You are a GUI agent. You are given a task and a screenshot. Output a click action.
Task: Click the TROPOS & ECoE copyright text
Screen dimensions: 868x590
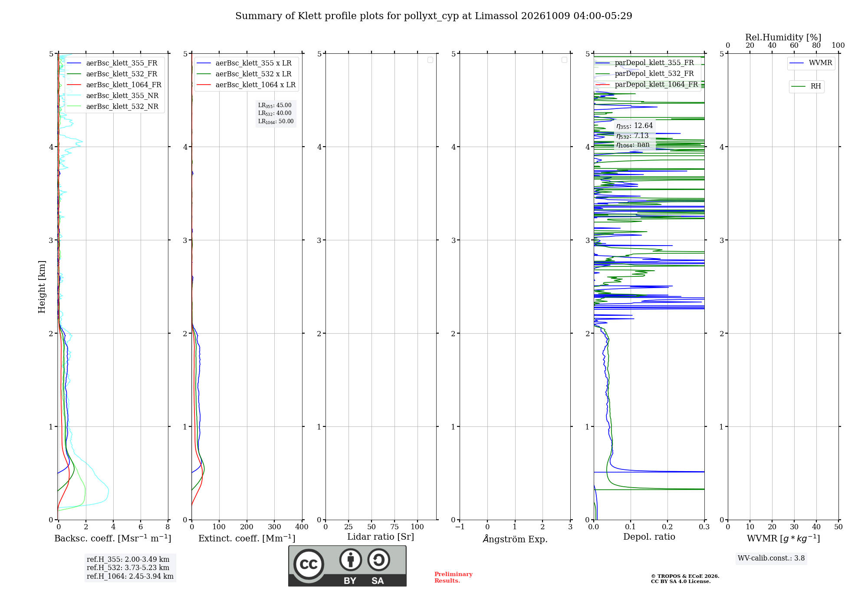pos(685,579)
